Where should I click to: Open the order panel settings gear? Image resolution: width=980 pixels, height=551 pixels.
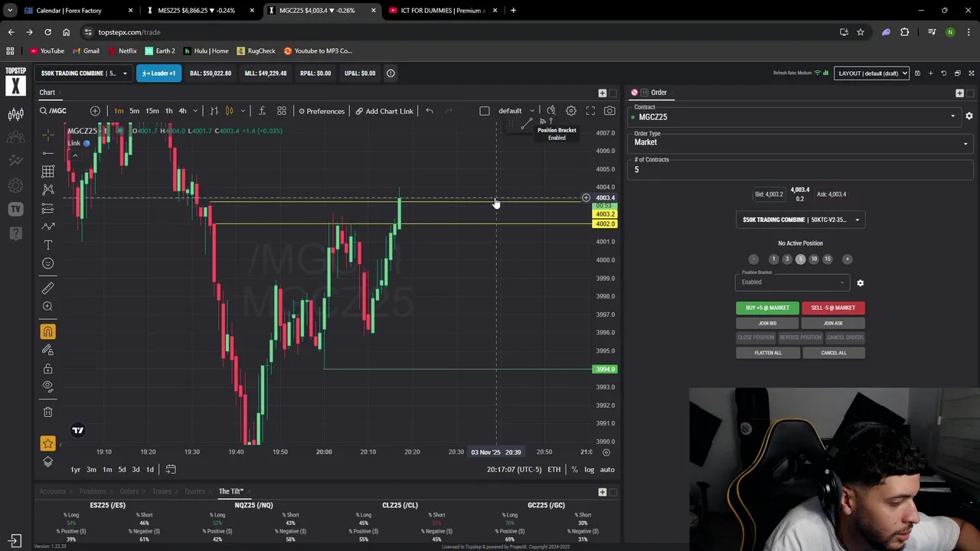(969, 116)
